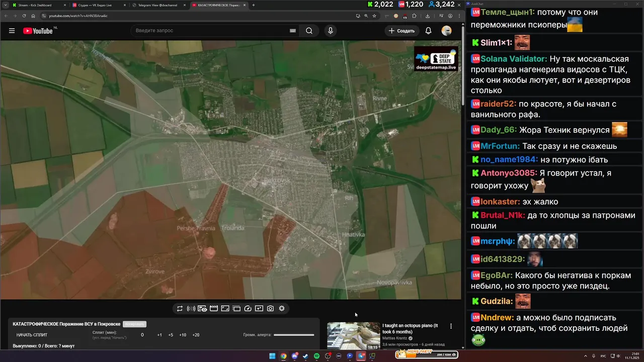Adjust the Громк. алерта volume slider
The width and height of the screenshot is (644, 362).
(x=294, y=335)
